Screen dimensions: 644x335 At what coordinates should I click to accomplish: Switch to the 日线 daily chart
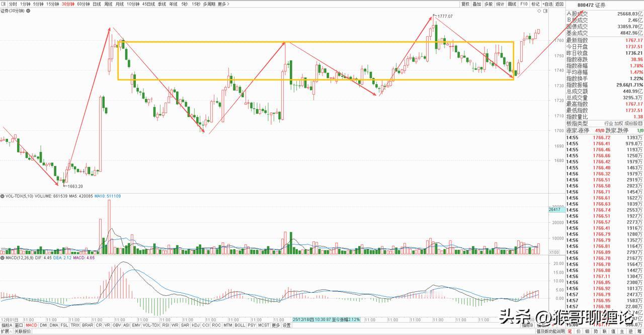click(97, 4)
